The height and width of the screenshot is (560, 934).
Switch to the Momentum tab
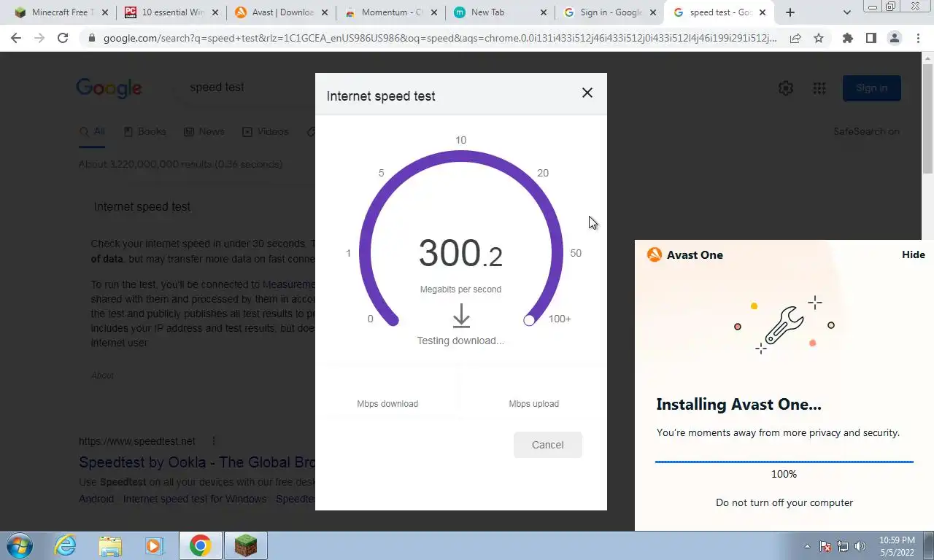click(x=390, y=12)
